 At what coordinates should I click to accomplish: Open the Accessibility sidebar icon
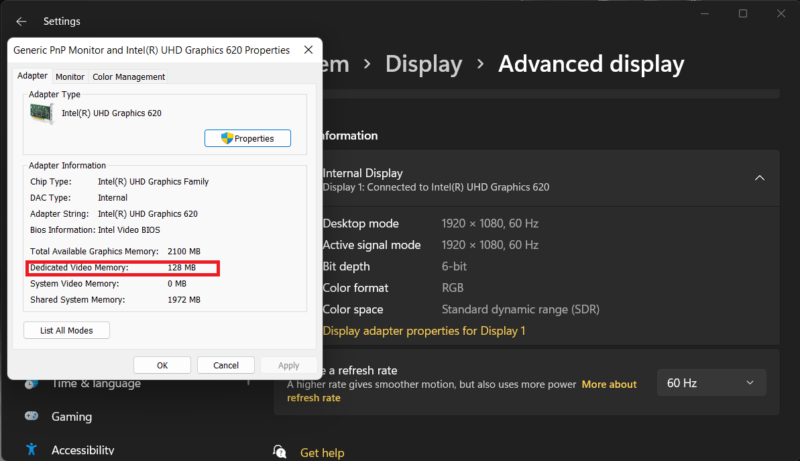tap(32, 449)
